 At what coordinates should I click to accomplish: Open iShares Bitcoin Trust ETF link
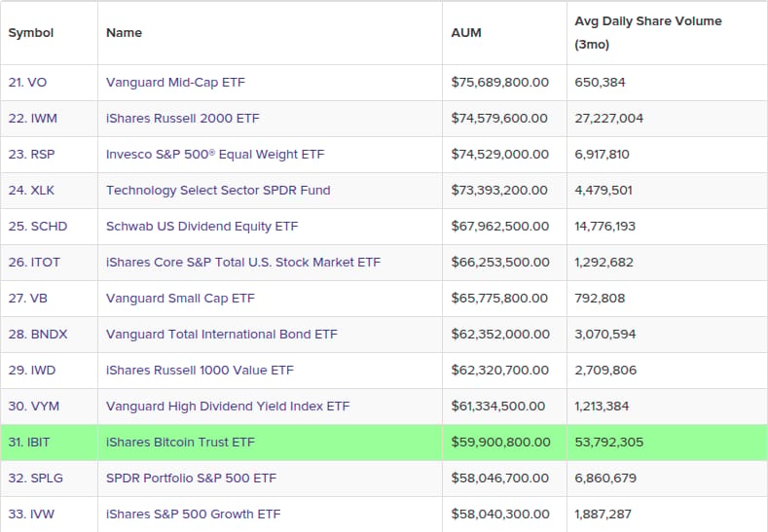pyautogui.click(x=180, y=442)
